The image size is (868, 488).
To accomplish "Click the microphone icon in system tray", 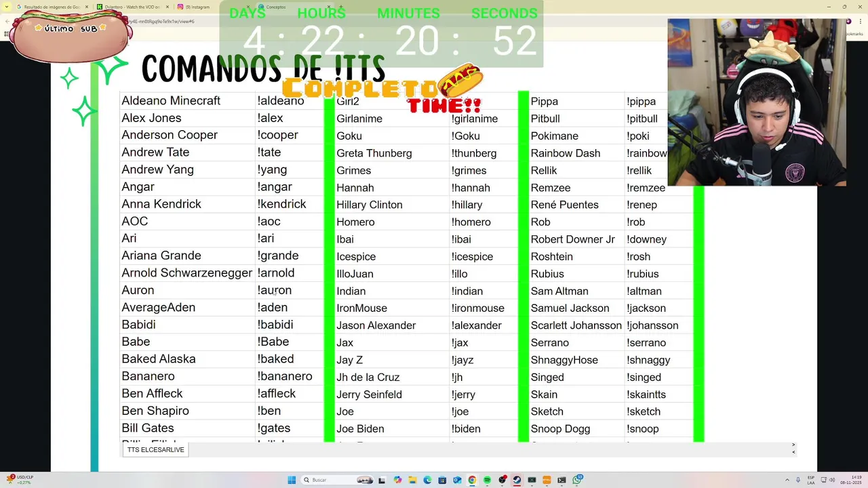I will (798, 480).
